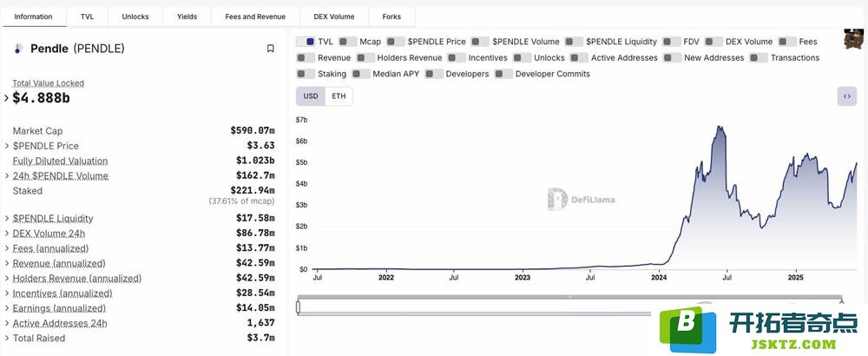868x356 pixels.
Task: Click the Pendle (PENDLE) title
Action: [x=77, y=49]
